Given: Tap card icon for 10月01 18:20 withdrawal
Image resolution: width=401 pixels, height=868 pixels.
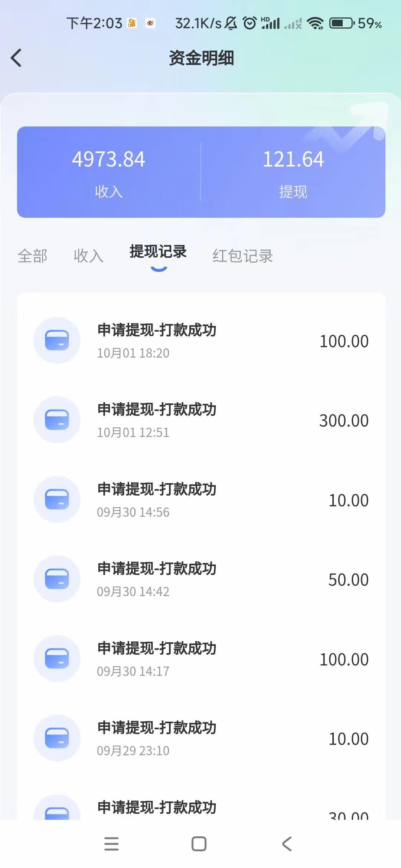Looking at the screenshot, I should click(57, 340).
